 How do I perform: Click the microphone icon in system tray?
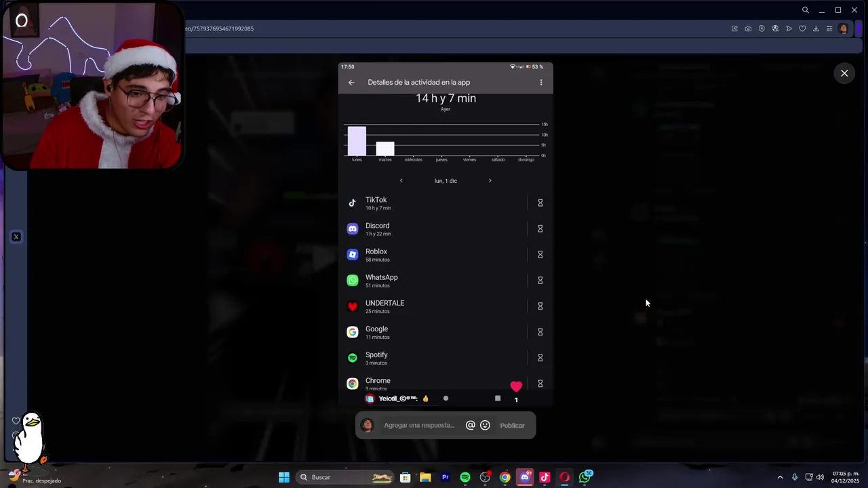[x=795, y=477]
